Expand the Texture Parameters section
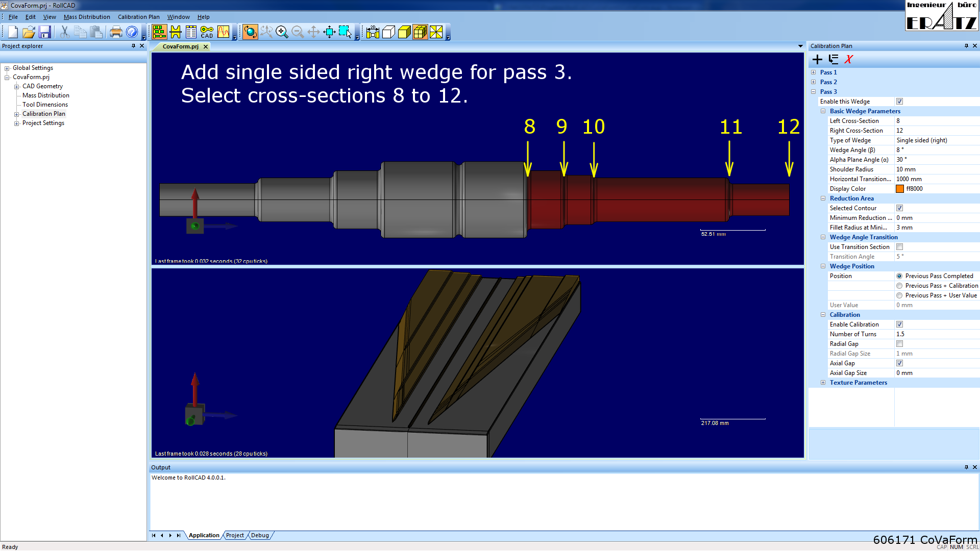The height and width of the screenshot is (551, 980). (x=823, y=383)
